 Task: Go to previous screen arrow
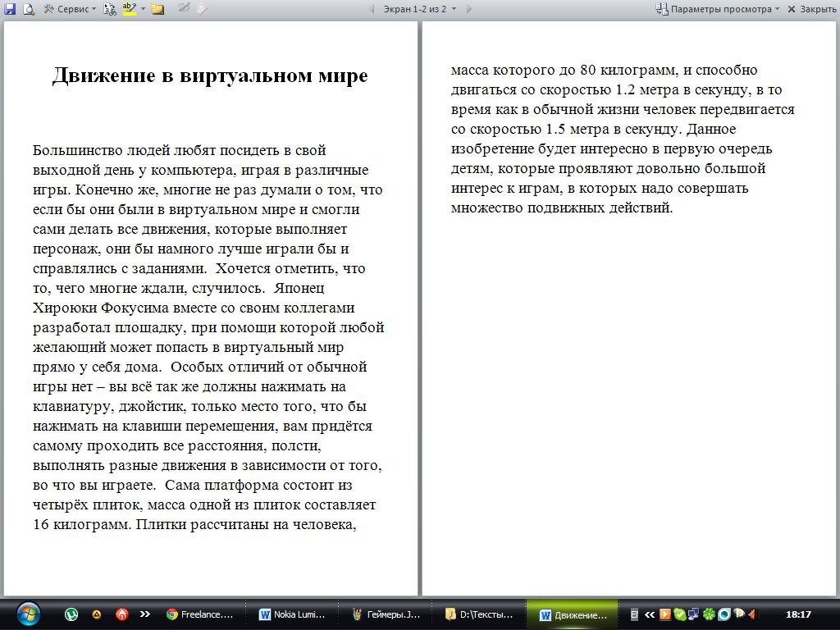coord(372,8)
